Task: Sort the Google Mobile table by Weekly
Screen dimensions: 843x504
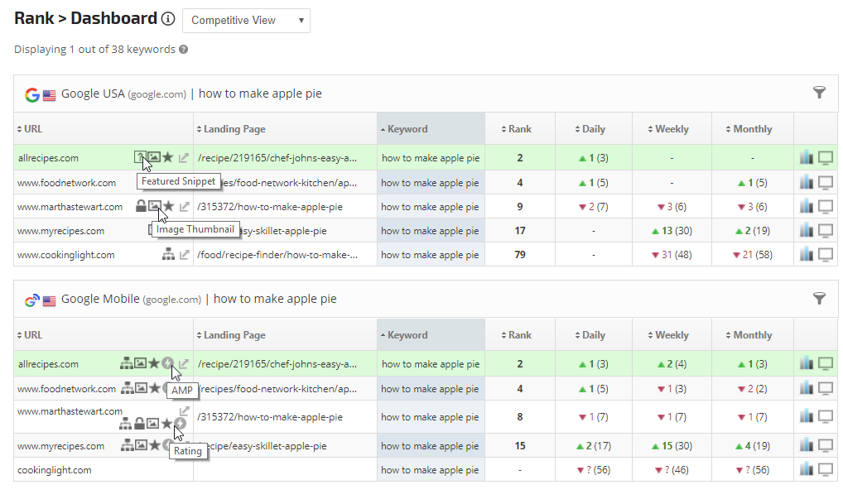Action: pyautogui.click(x=671, y=335)
